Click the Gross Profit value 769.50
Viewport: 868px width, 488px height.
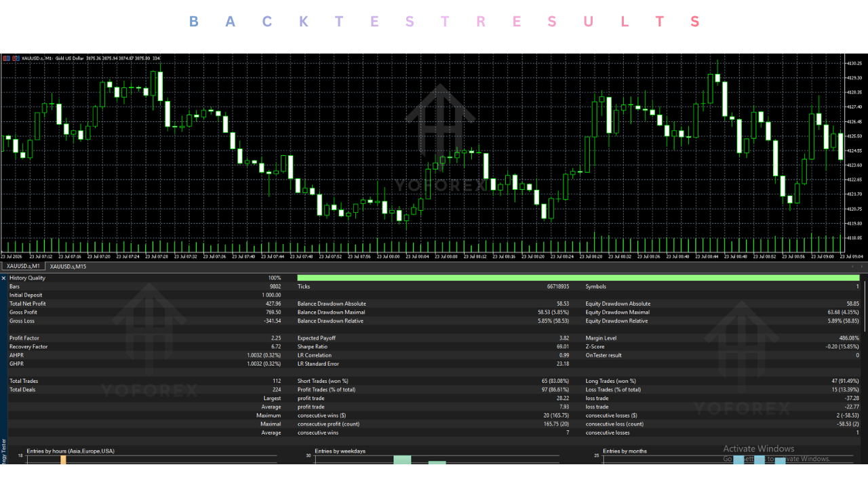273,312
